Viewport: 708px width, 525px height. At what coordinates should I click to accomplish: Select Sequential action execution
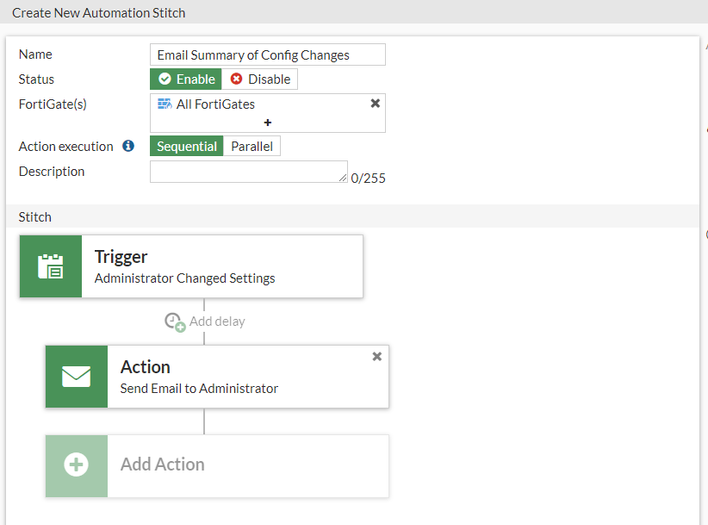186,146
